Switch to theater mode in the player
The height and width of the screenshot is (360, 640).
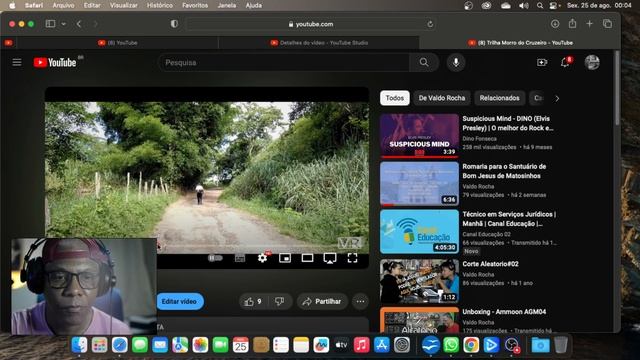(x=307, y=258)
